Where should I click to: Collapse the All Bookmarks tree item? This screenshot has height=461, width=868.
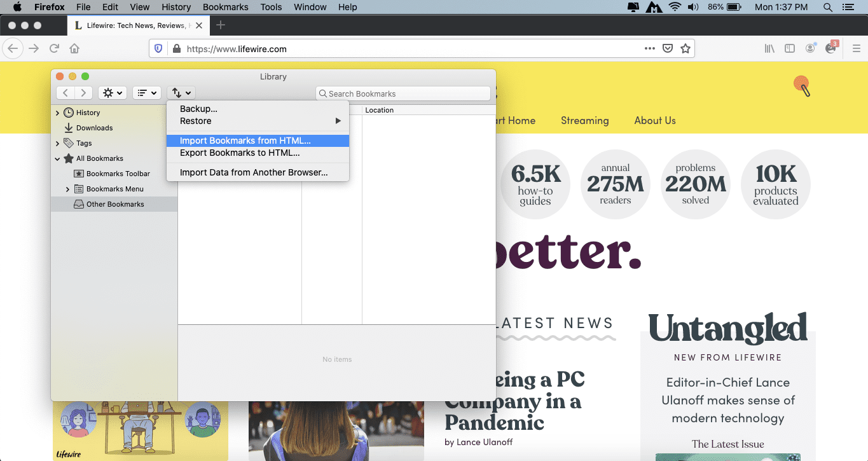[x=57, y=158]
